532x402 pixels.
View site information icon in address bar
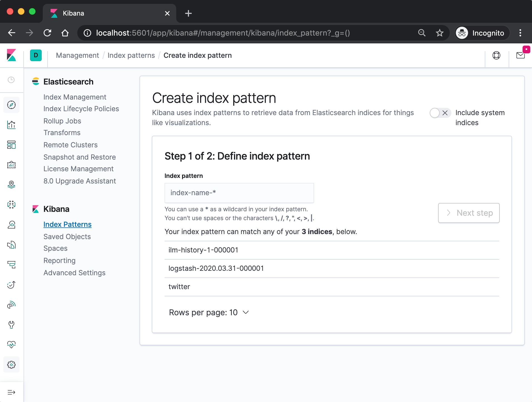coord(87,33)
